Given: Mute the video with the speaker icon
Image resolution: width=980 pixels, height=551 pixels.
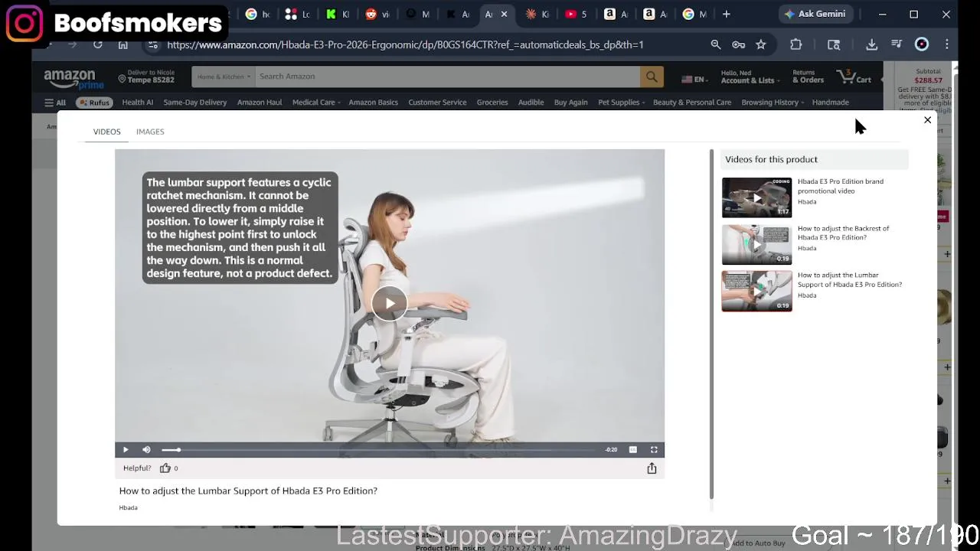Looking at the screenshot, I should click(x=146, y=450).
